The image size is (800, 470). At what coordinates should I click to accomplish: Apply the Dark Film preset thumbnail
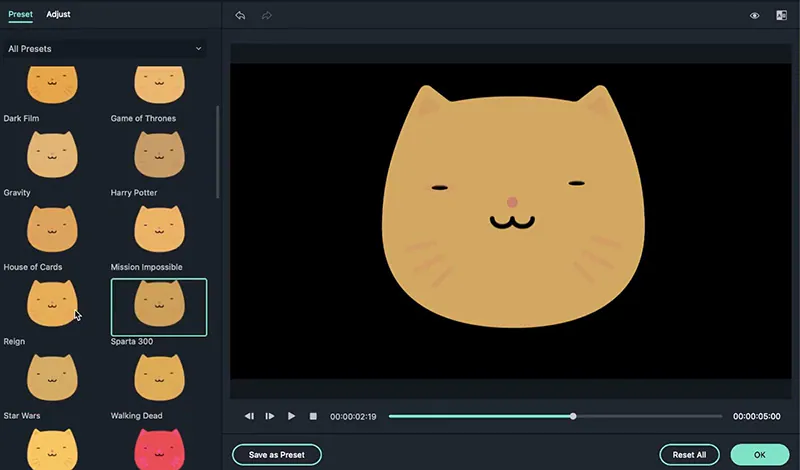coord(52,85)
